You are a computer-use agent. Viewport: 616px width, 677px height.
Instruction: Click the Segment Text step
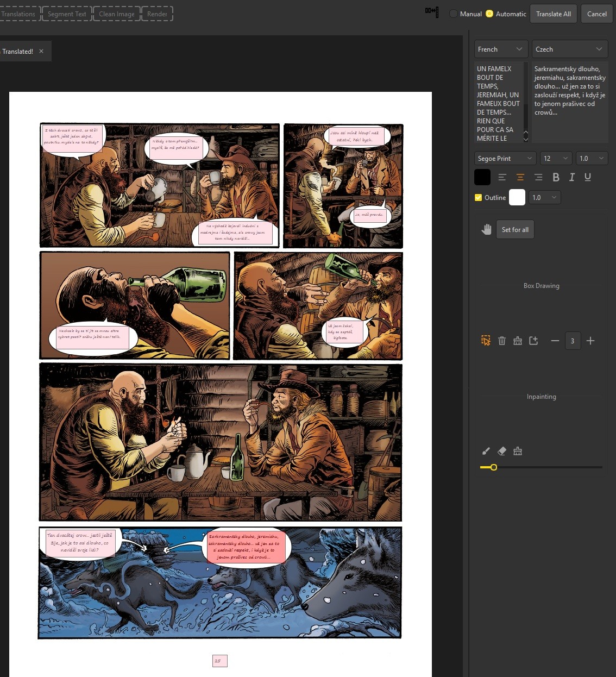tap(67, 14)
